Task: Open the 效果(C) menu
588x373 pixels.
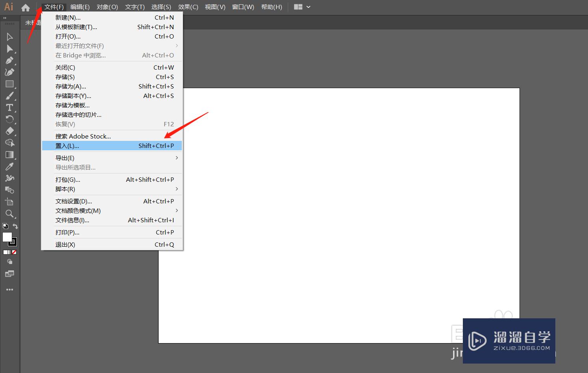Action: click(x=188, y=7)
